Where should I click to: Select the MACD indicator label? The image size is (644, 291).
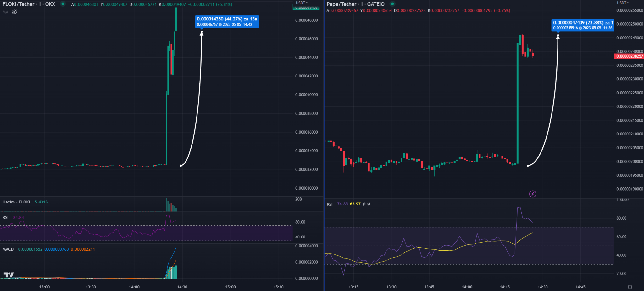[8, 249]
